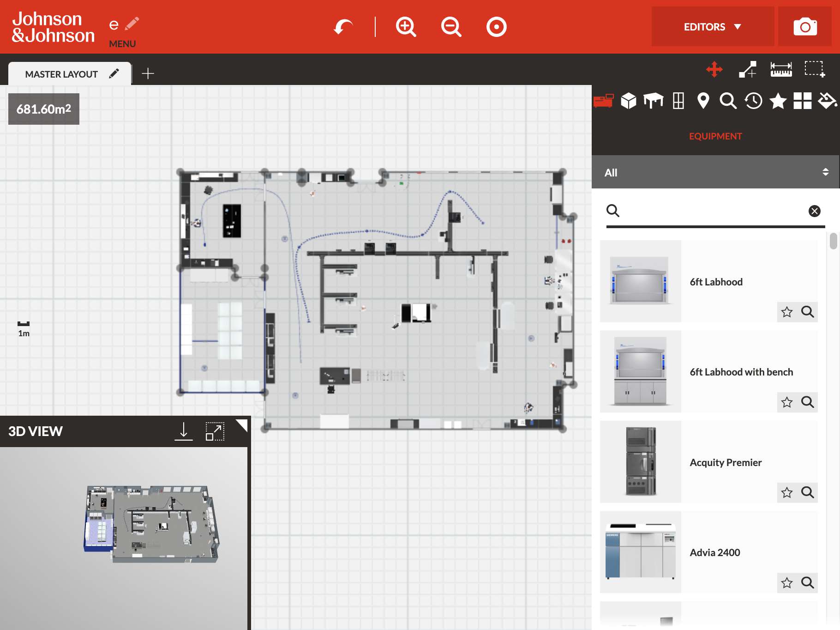Click the equipment list scrollbar
Image resolution: width=840 pixels, height=630 pixels.
[x=833, y=242]
